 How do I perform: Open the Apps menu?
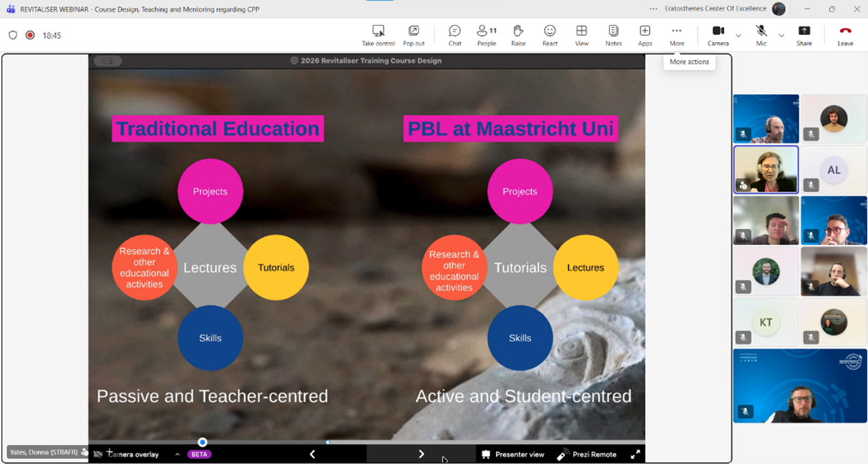coord(645,35)
